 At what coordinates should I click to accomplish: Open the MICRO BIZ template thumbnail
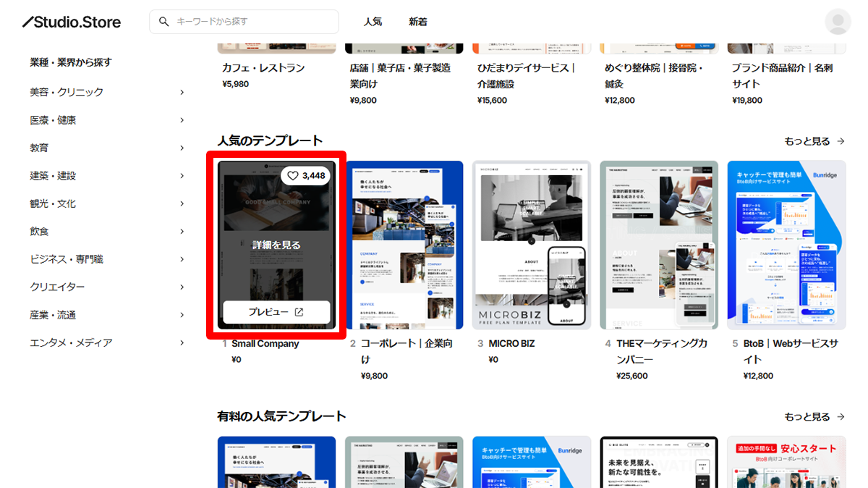[x=531, y=245]
